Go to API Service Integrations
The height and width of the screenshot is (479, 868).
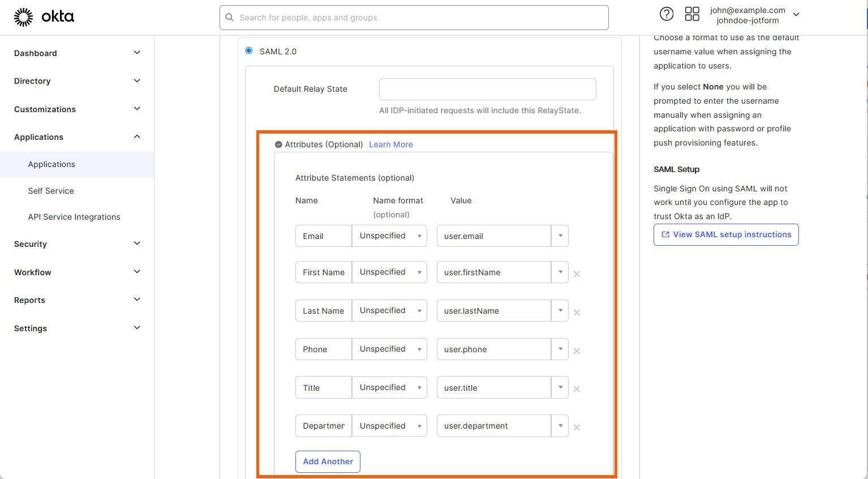pyautogui.click(x=74, y=217)
